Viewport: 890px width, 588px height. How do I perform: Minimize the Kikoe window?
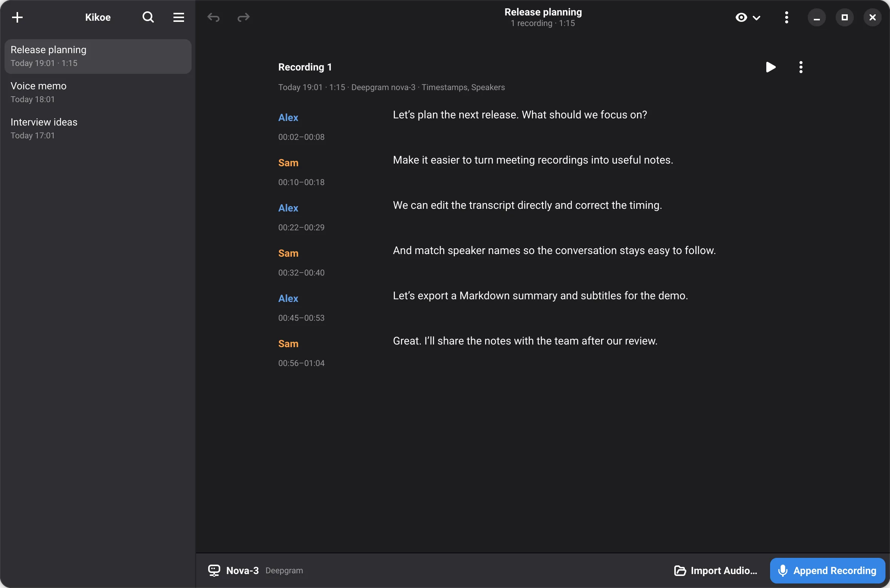817,17
